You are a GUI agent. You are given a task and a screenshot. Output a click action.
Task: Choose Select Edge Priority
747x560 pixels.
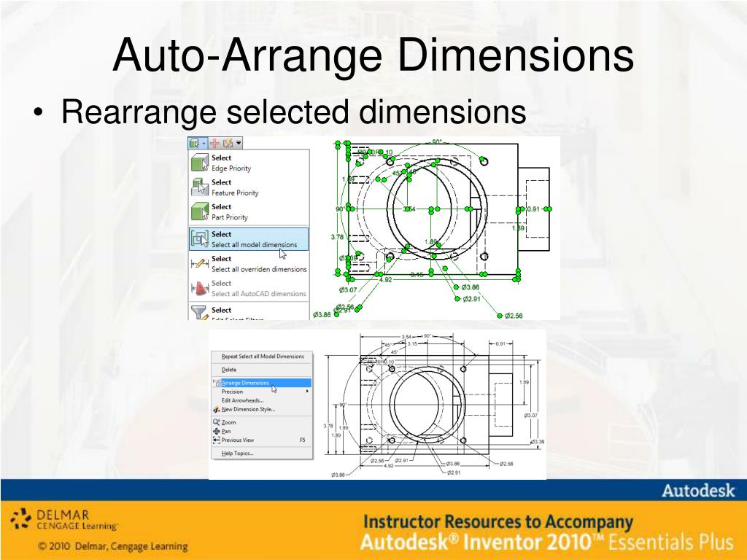[249, 163]
